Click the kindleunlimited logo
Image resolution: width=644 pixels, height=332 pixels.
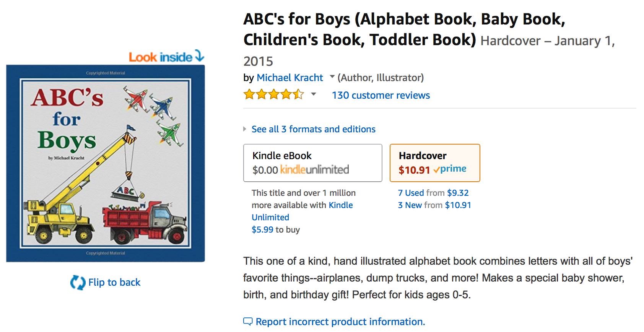(x=314, y=169)
